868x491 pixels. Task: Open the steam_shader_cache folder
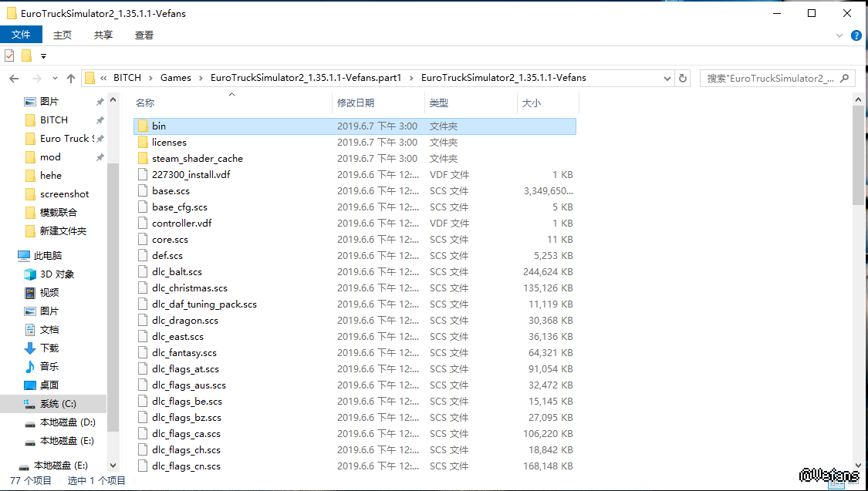(197, 158)
